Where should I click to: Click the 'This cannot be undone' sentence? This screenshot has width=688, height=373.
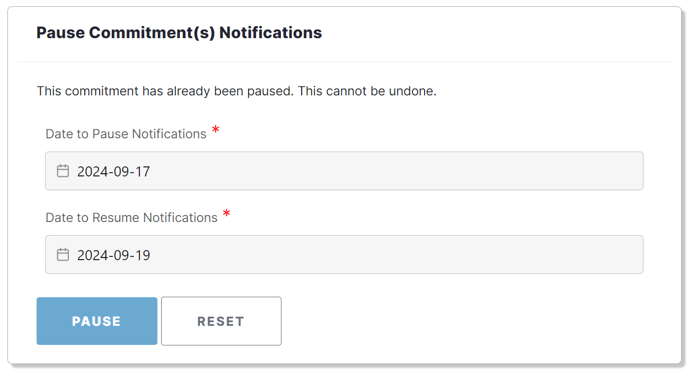click(367, 91)
